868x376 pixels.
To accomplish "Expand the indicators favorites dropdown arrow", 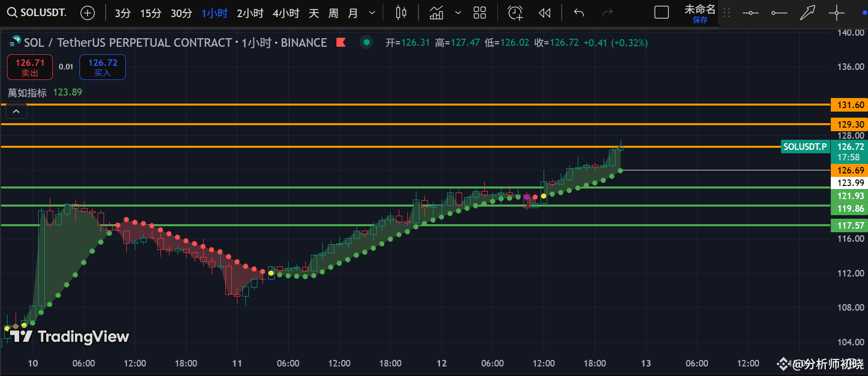I will click(458, 13).
